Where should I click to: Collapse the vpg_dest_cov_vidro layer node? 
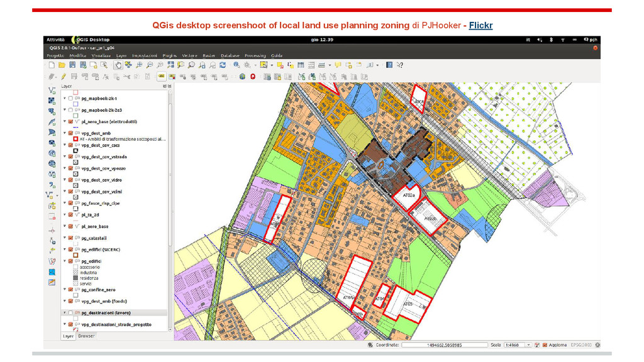[65, 180]
